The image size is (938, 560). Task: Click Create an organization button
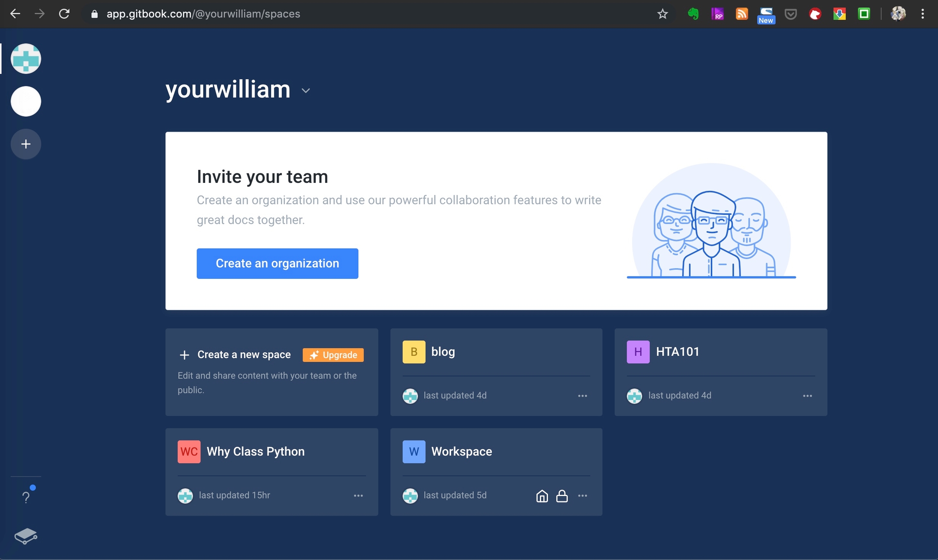(277, 263)
